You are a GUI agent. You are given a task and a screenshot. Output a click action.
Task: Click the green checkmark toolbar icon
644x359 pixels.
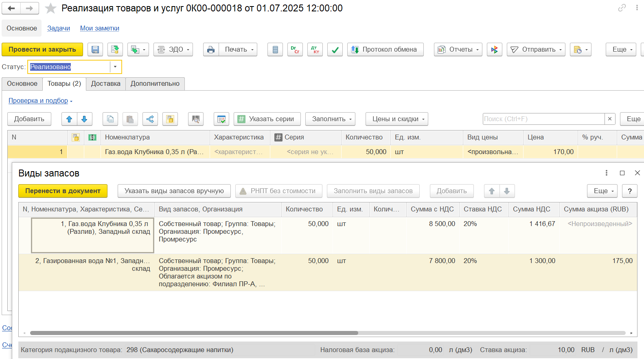[x=335, y=50]
